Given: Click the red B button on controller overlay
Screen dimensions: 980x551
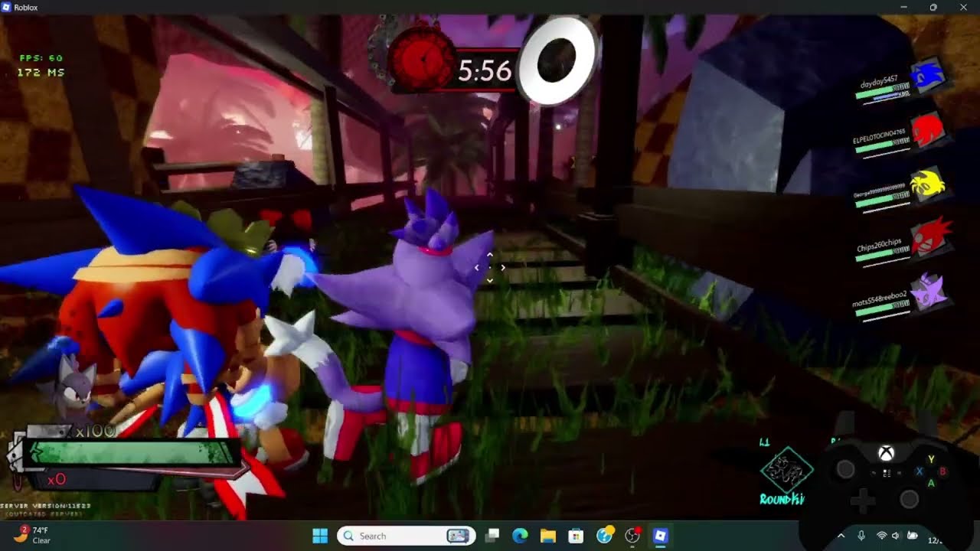Looking at the screenshot, I should pyautogui.click(x=942, y=471).
